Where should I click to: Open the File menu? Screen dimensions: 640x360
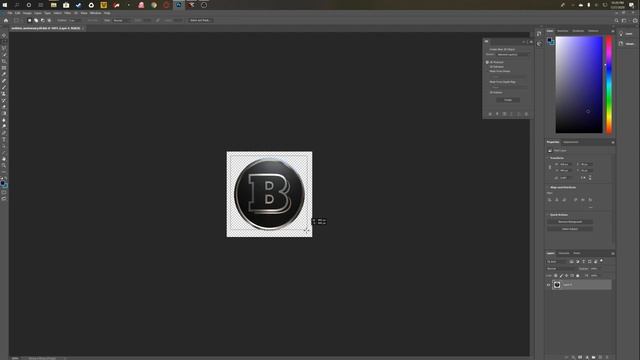(10, 13)
